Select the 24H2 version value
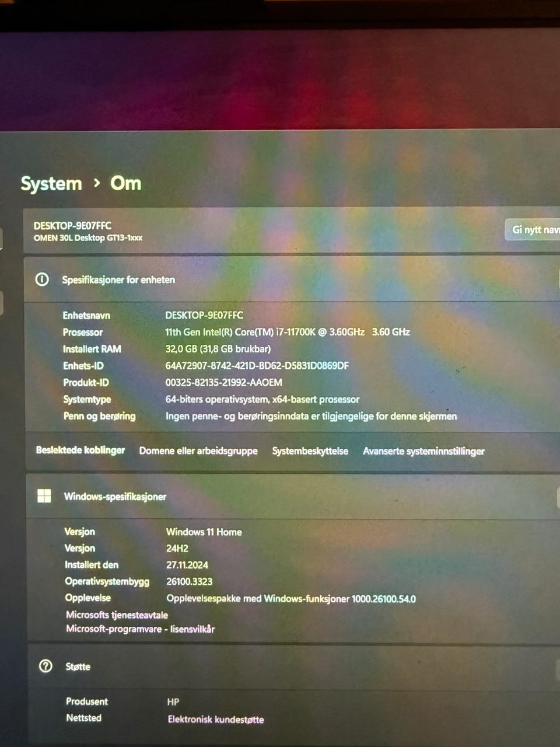Viewport: 560px width, 747px height. pos(177,549)
